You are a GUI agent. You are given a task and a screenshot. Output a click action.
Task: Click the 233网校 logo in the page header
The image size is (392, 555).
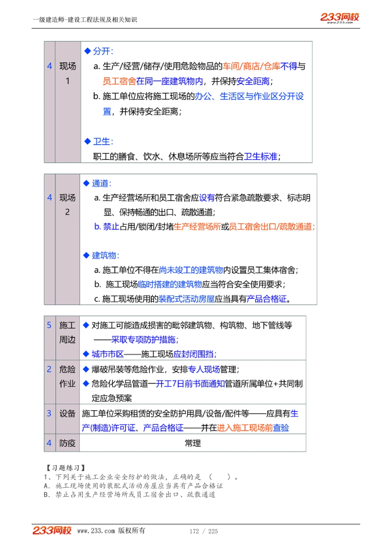click(x=341, y=18)
